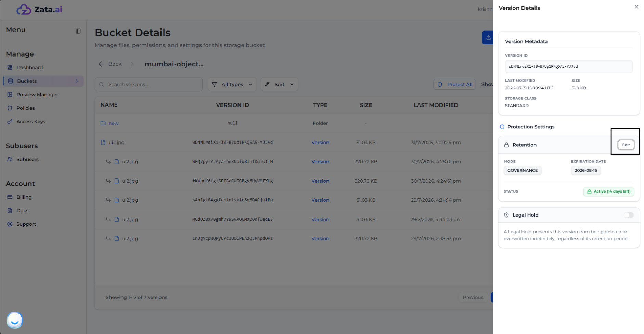Click the breadcrumb chevron after Back
This screenshot has width=644, height=334.
coord(132,64)
